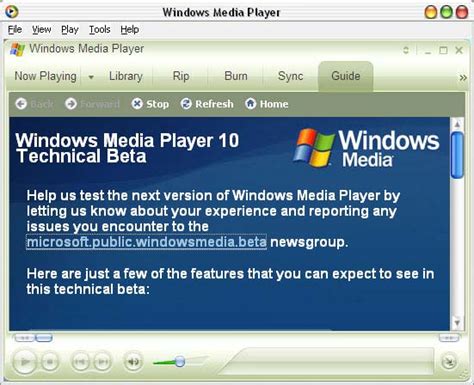Click the blue vertical scrollbar thumb
Viewport: 474px width, 385px height.
[x=457, y=155]
